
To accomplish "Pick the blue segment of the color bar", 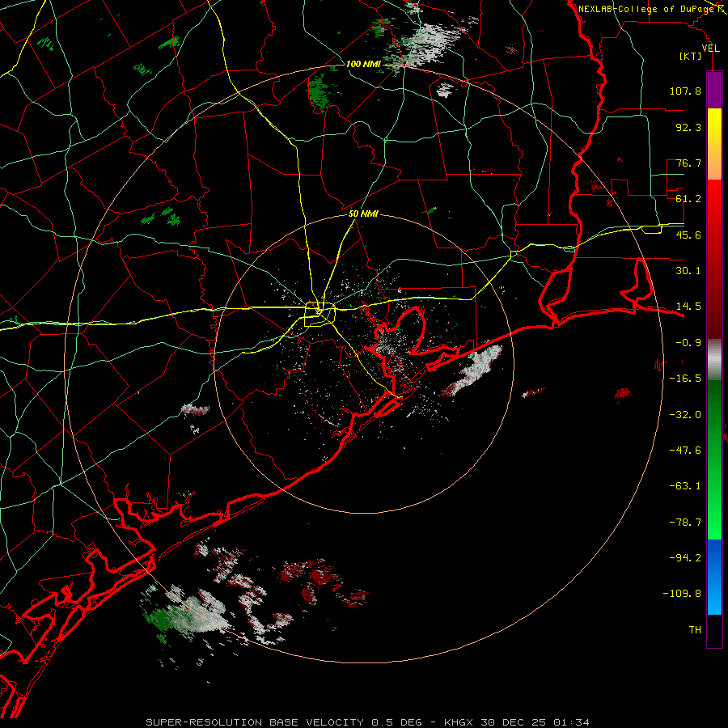I will tap(714, 577).
